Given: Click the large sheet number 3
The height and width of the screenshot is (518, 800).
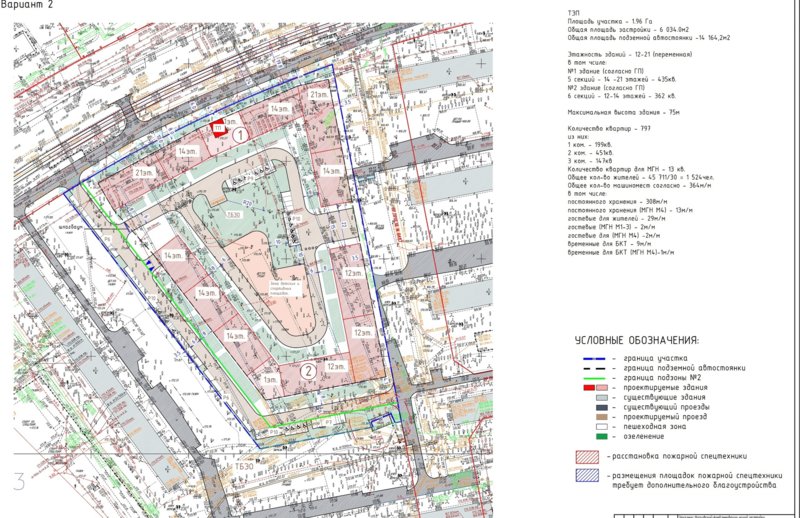Looking at the screenshot, I should [19, 480].
